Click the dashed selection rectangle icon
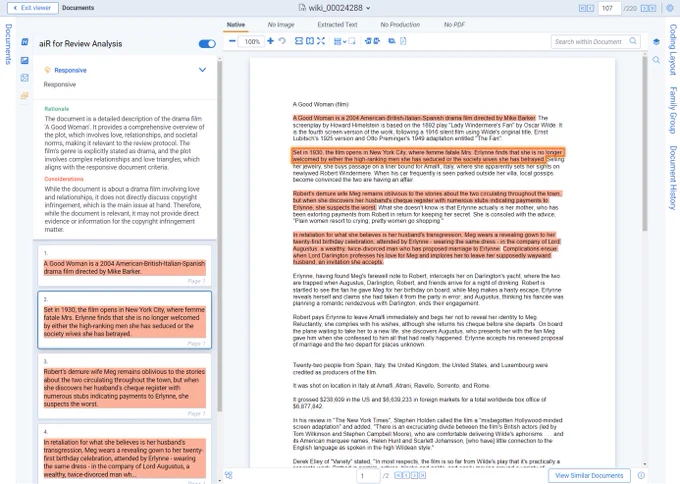The height and width of the screenshot is (484, 680). click(x=352, y=41)
